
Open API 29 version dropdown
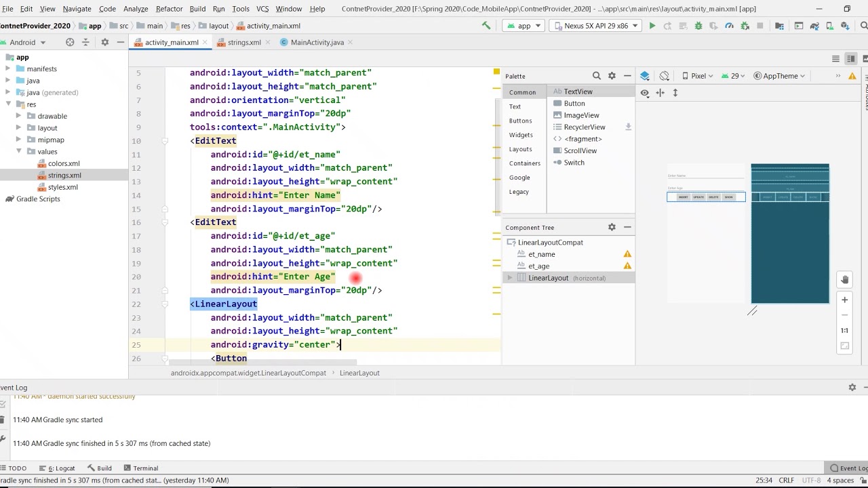[x=734, y=76]
